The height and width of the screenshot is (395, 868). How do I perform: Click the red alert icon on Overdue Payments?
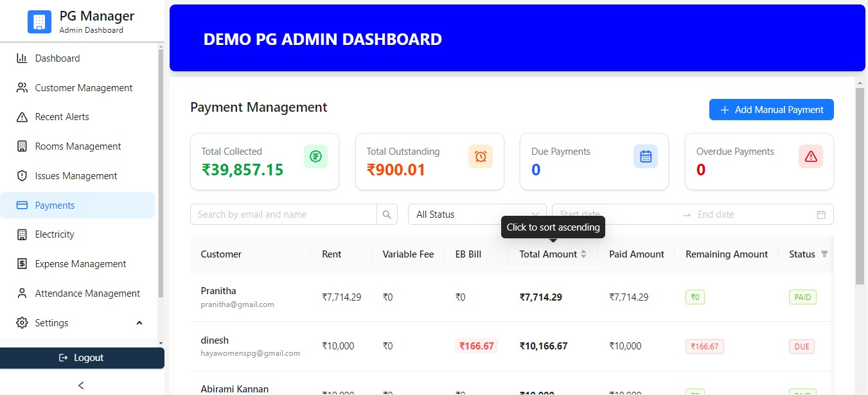810,156
